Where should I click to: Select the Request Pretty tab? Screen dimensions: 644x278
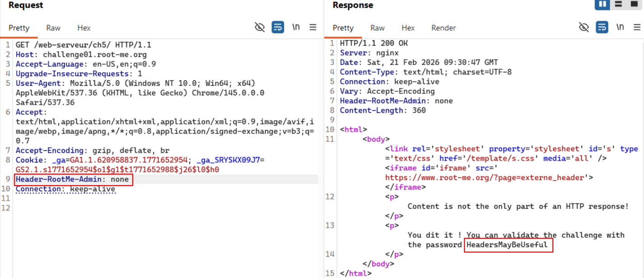pos(19,28)
